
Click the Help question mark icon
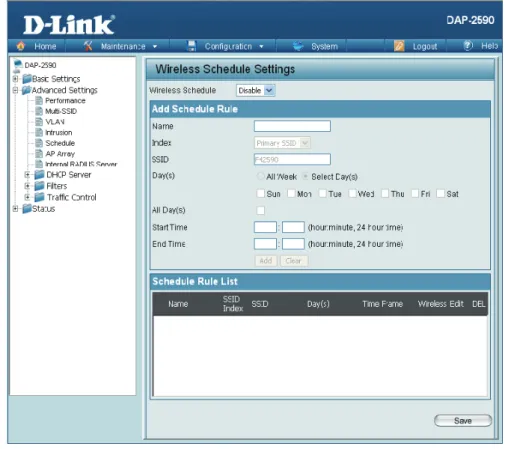468,45
